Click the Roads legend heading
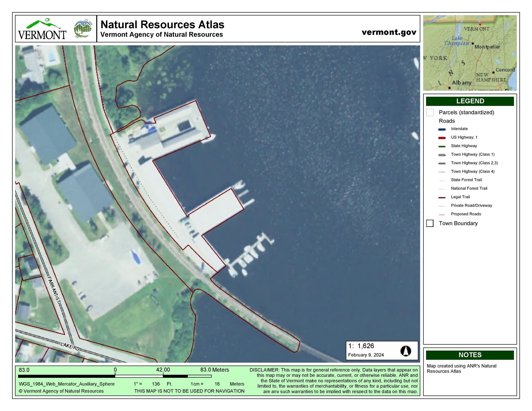 coord(447,121)
